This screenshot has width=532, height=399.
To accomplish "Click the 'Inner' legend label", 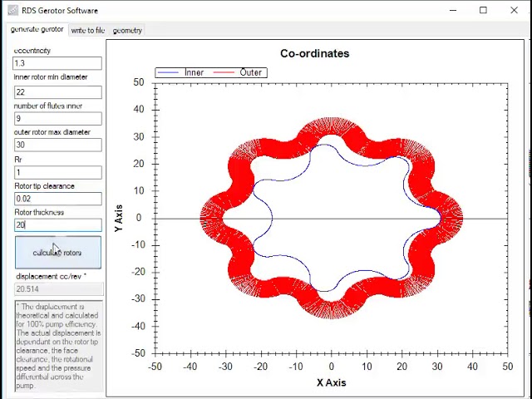I will coord(194,72).
